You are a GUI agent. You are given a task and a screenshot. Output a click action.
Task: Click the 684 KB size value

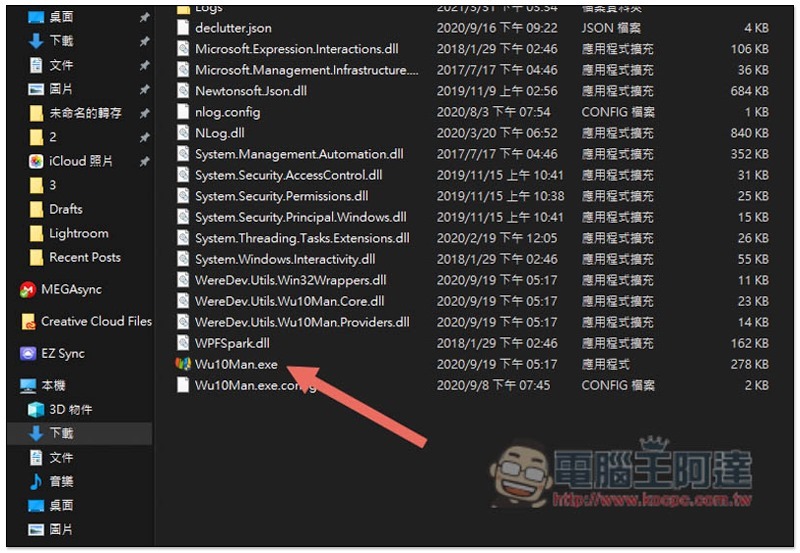point(749,91)
